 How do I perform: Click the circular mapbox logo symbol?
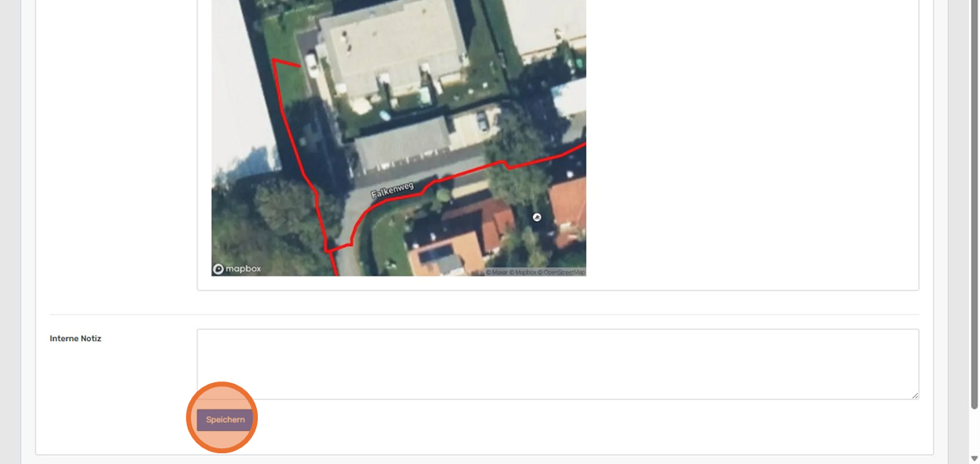218,269
